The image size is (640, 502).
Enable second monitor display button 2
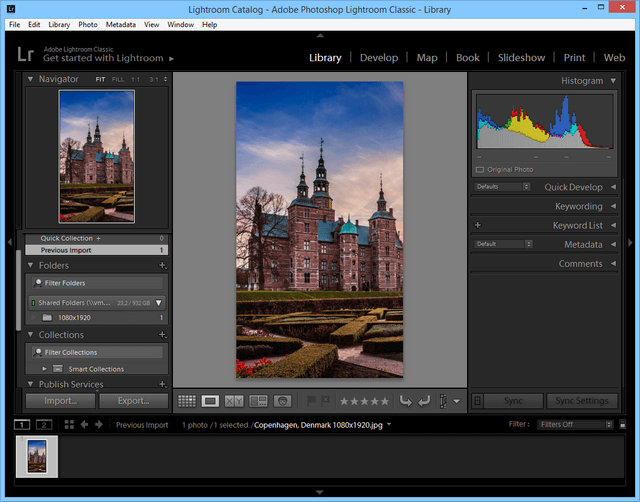tap(45, 425)
